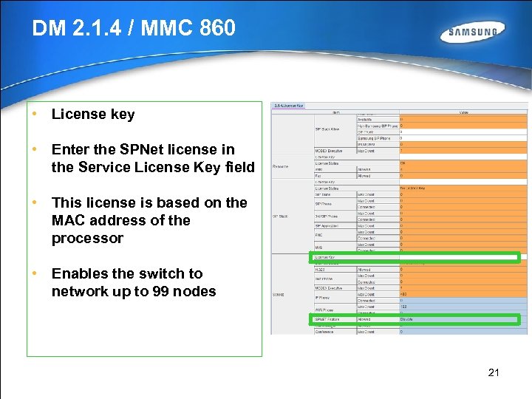Select the Conference row label
This screenshot has width=532, height=399.
335,332
